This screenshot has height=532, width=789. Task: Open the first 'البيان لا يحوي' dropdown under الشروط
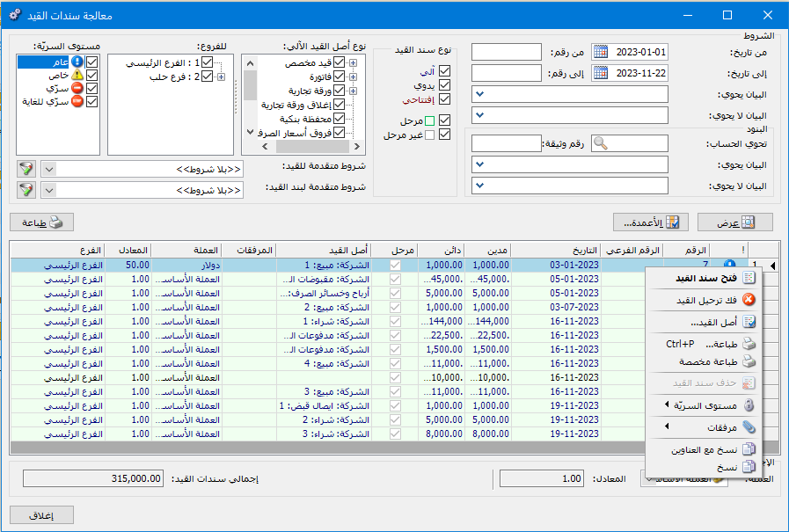click(x=479, y=115)
